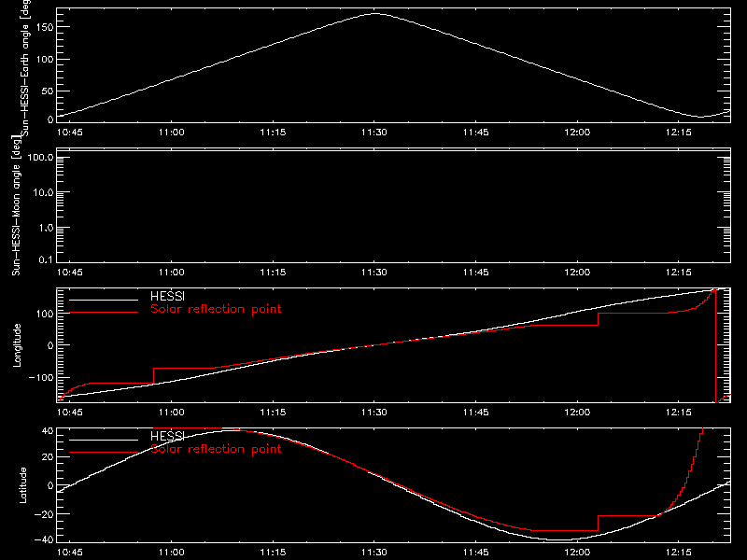This screenshot has height=560, width=747.
Task: Click the 100 tick label on Earth angle axis
Action: pos(45,60)
